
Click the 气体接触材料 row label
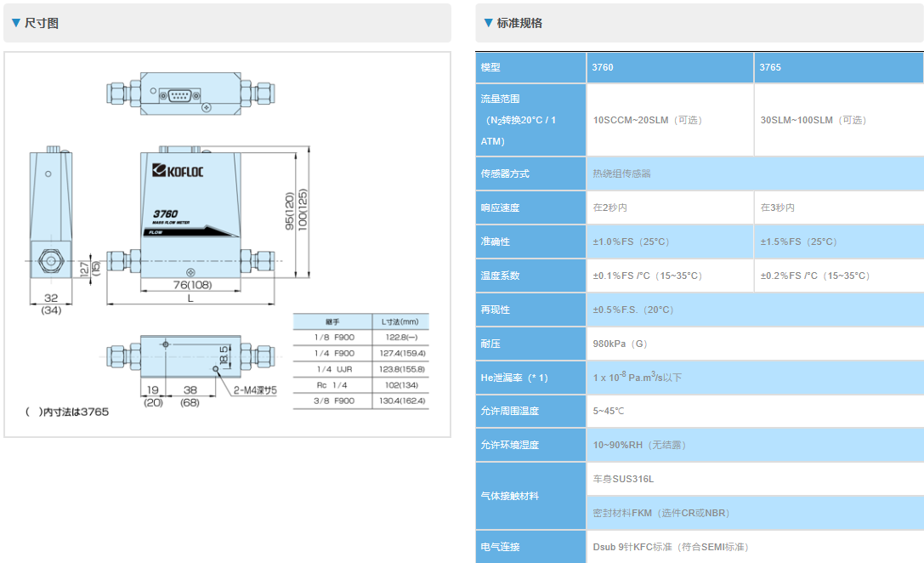tap(530, 496)
